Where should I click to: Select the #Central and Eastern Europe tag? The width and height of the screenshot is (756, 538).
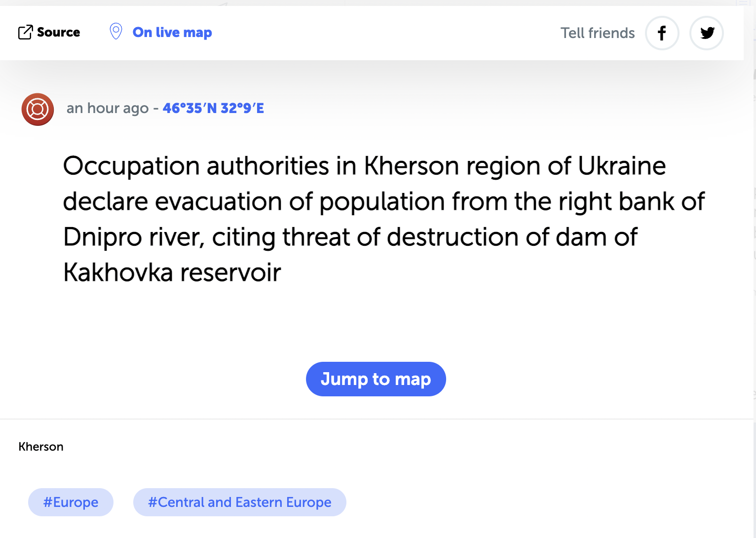(x=240, y=502)
